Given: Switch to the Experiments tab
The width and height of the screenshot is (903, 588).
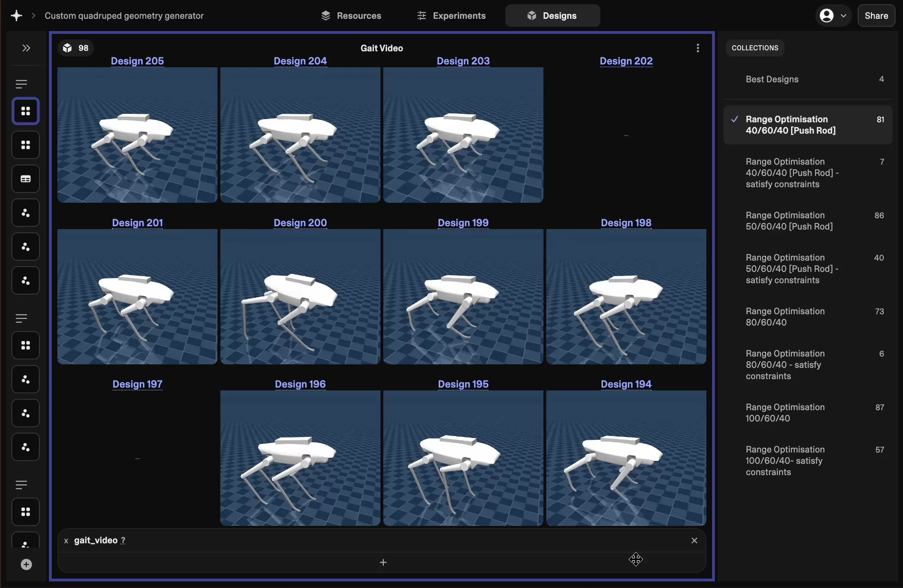Looking at the screenshot, I should pos(451,16).
